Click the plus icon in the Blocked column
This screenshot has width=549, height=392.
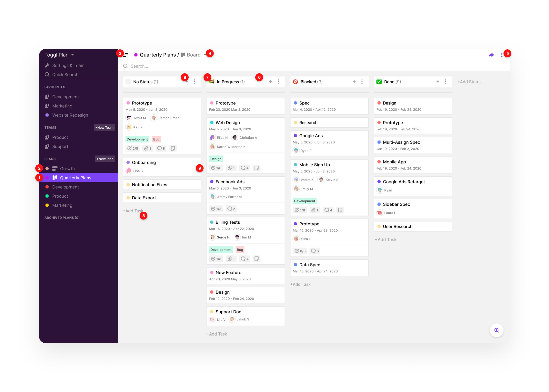(x=354, y=82)
